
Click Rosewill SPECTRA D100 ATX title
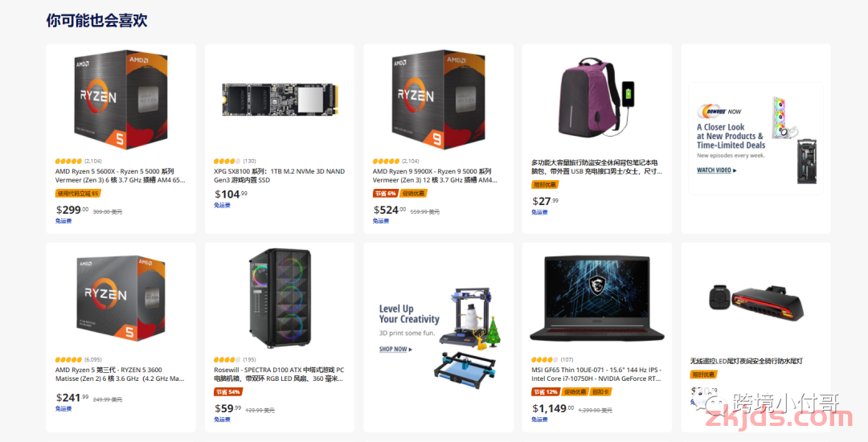pyautogui.click(x=280, y=374)
